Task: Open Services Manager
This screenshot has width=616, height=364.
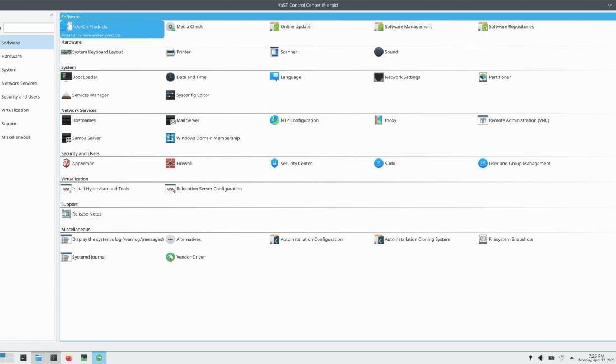Action: click(85, 95)
